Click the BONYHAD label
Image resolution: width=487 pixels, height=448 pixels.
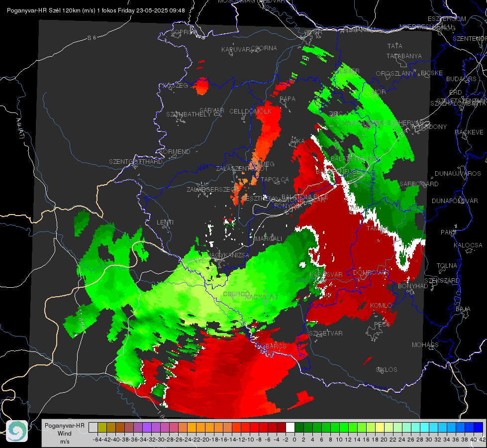[413, 286]
